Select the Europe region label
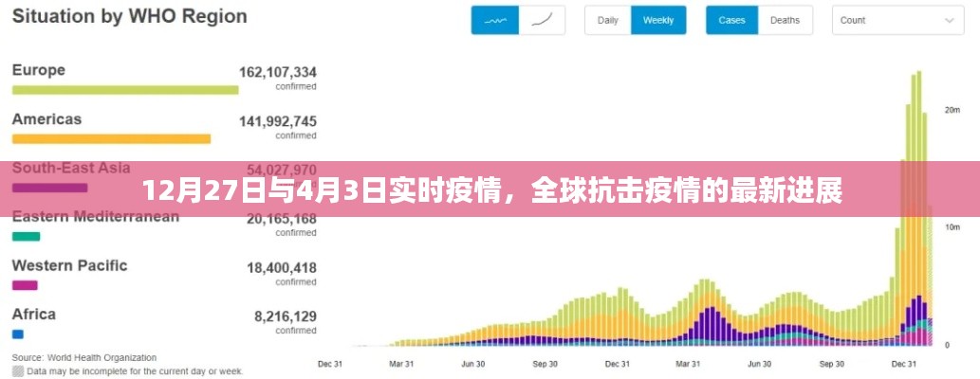This screenshot has width=980, height=379. 39,70
